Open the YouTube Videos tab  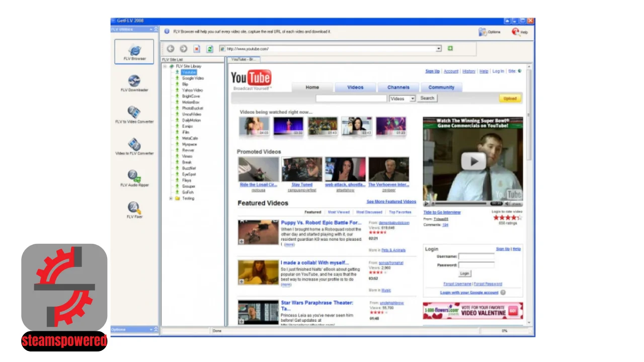click(x=355, y=87)
